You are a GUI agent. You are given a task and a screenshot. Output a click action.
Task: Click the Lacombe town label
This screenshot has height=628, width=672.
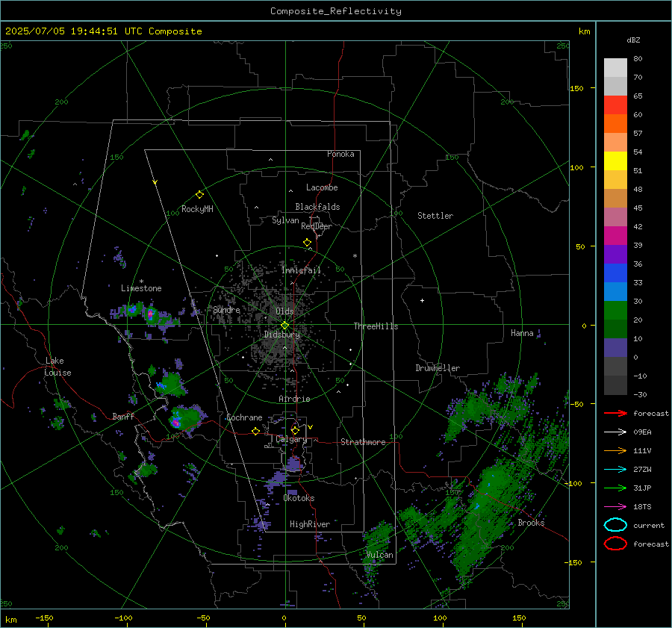pyautogui.click(x=322, y=187)
